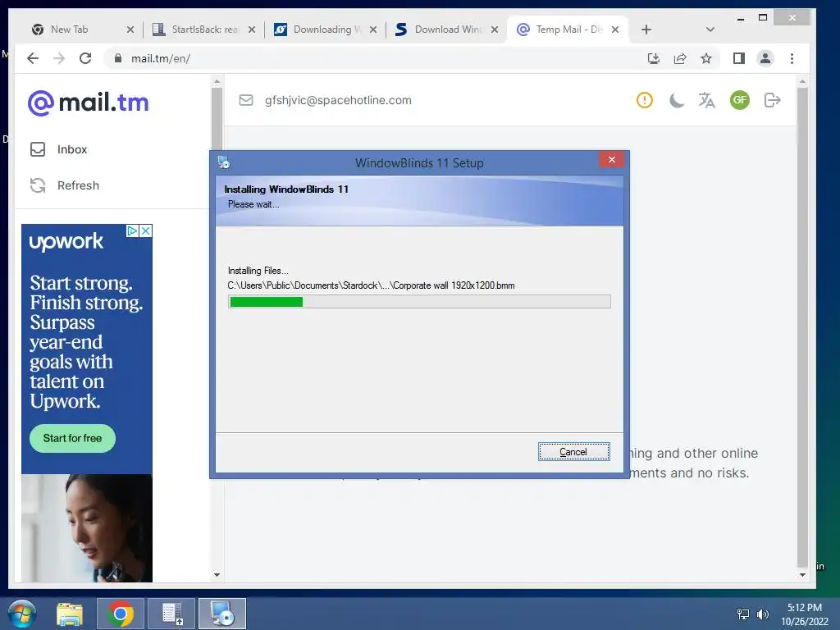
Task: Open the taskbar clock and date
Action: point(804,614)
